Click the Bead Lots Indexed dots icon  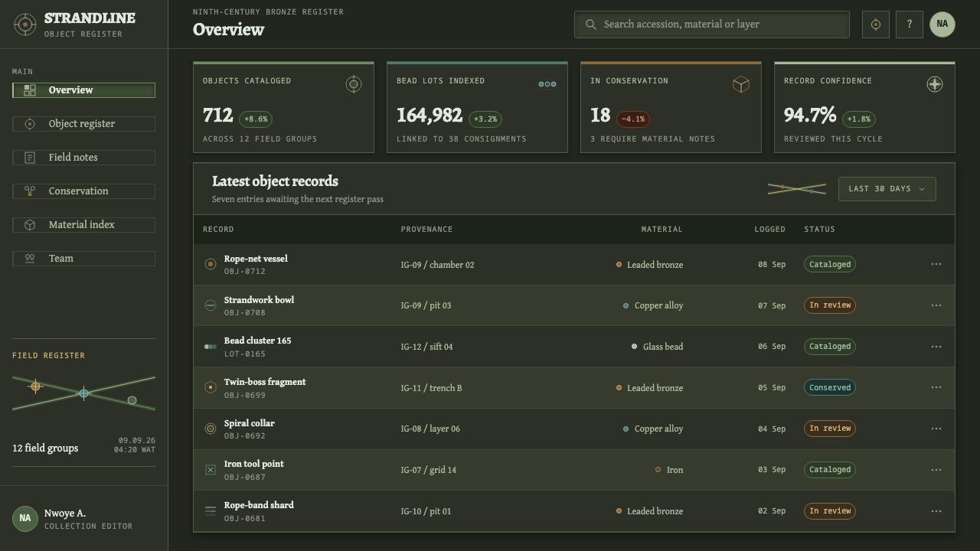(x=547, y=84)
